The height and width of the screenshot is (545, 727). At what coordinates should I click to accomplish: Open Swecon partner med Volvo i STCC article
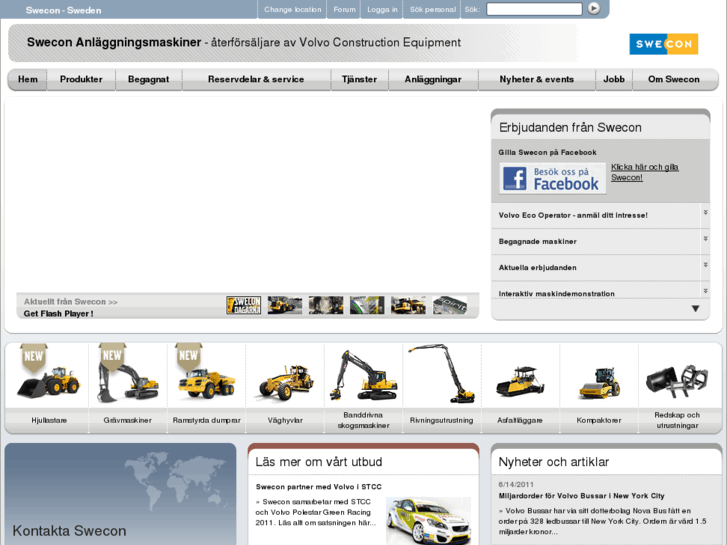(319, 487)
